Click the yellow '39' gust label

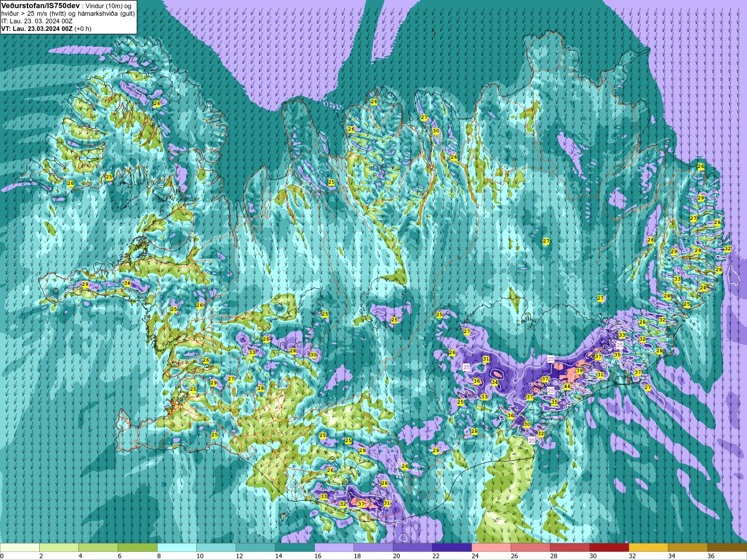point(580,371)
